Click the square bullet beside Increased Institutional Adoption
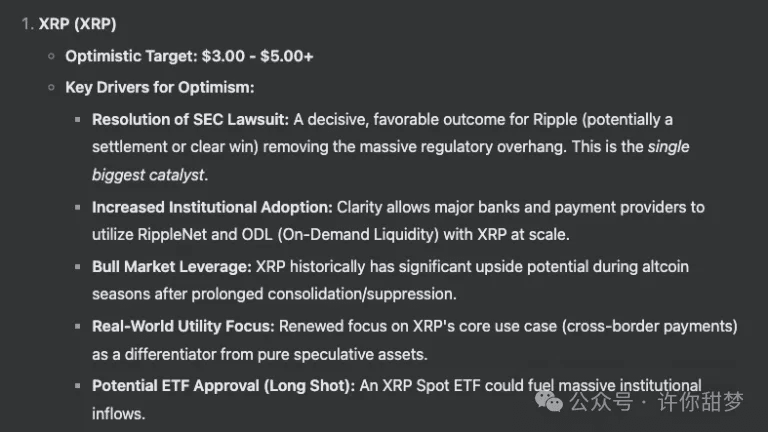768x432 pixels. (77, 207)
